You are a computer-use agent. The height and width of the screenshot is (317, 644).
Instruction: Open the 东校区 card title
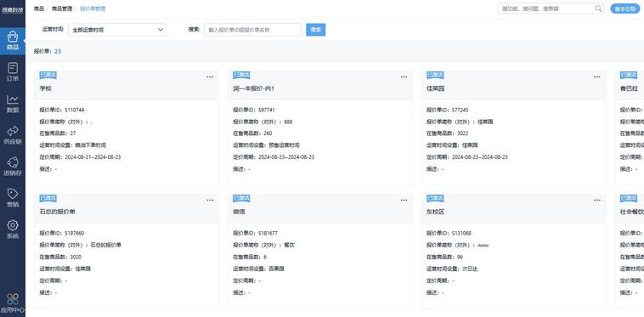[x=435, y=212]
